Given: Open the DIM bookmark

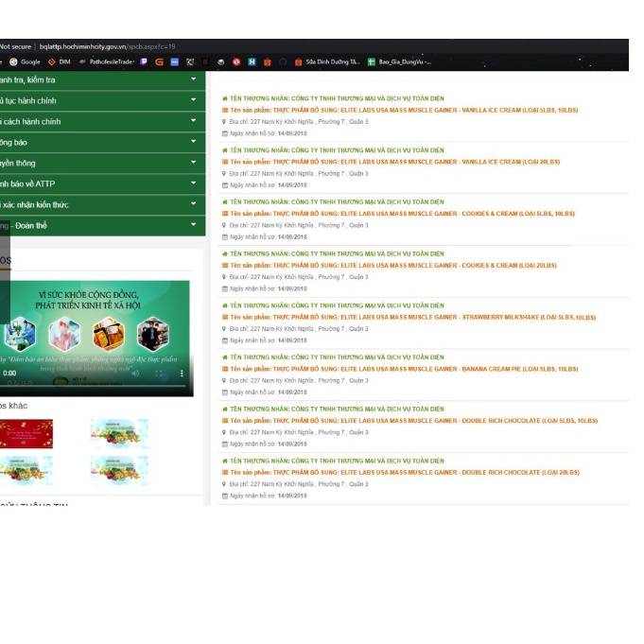Looking at the screenshot, I should 60,62.
